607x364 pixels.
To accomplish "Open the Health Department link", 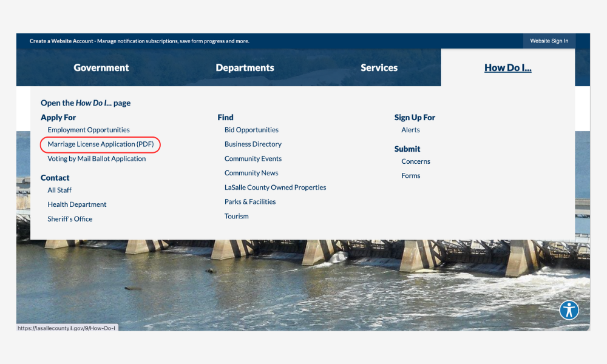I will pos(77,204).
